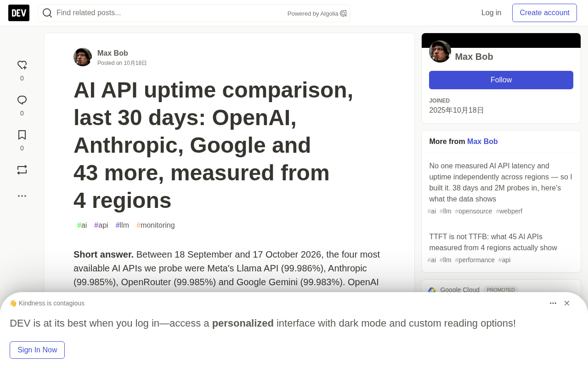Click the 2025年10月18日 joined date
Image resolution: width=588 pixels, height=368 pixels.
pos(457,110)
